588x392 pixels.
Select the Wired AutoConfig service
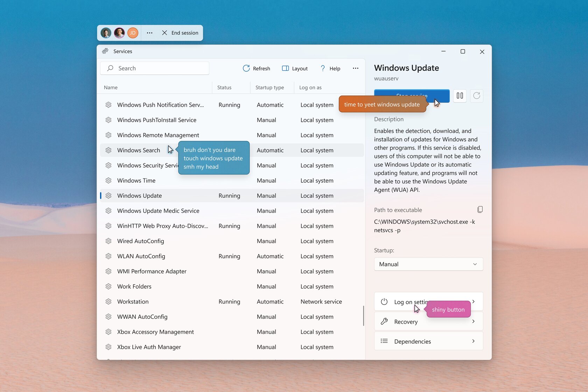click(232, 241)
